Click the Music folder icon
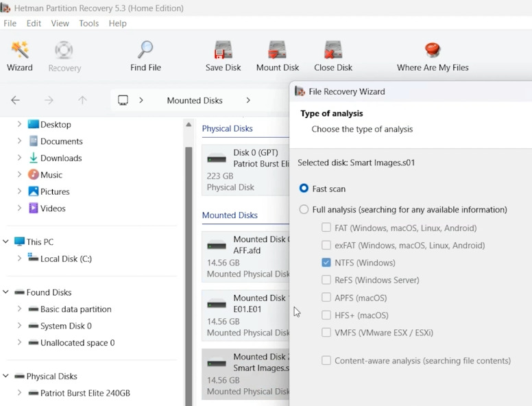This screenshot has height=406, width=532. (x=33, y=174)
